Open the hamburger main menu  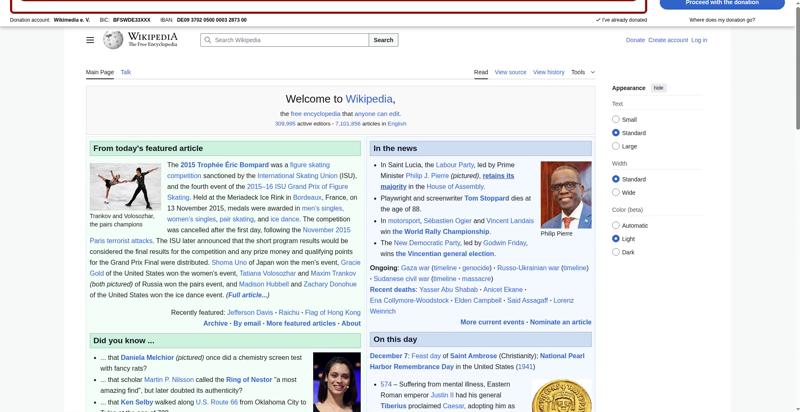point(90,40)
